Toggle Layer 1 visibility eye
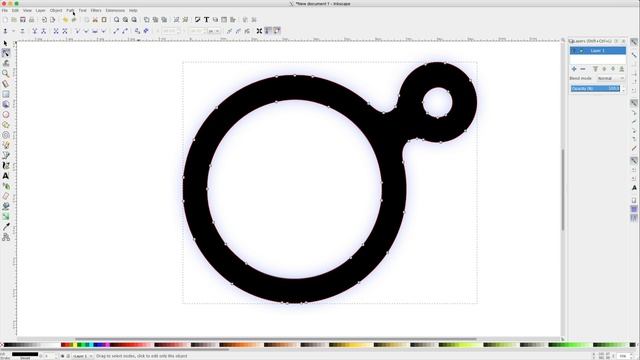The image size is (640, 360). [574, 51]
